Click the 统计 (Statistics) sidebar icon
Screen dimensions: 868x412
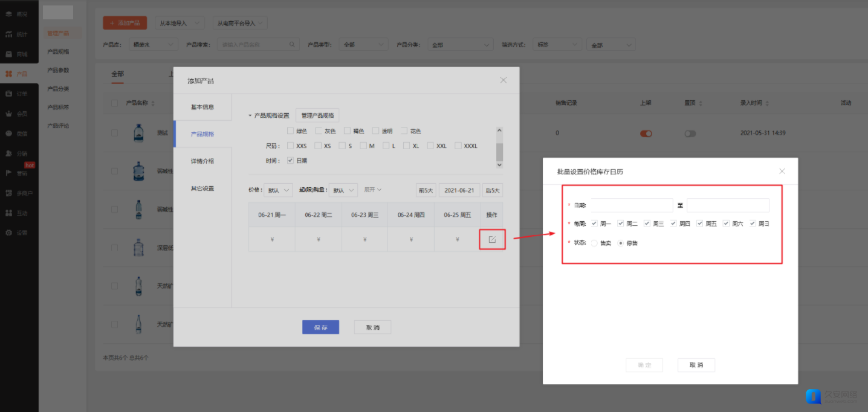(8, 34)
